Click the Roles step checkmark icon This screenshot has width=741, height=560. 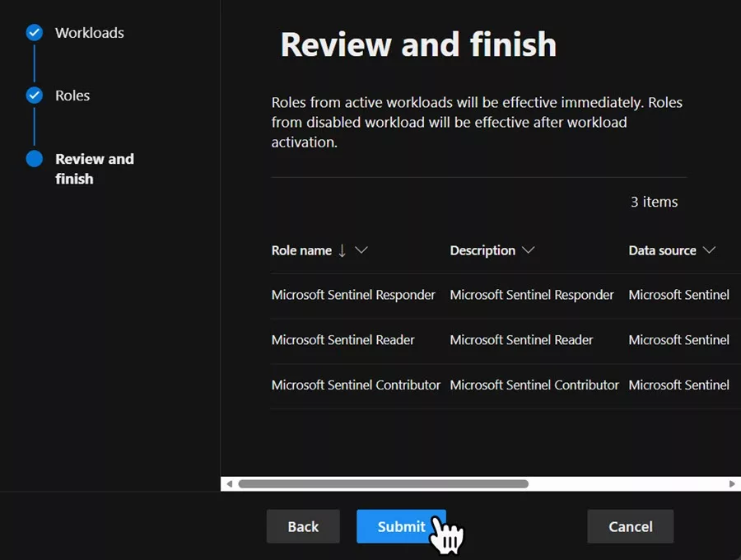(x=34, y=96)
